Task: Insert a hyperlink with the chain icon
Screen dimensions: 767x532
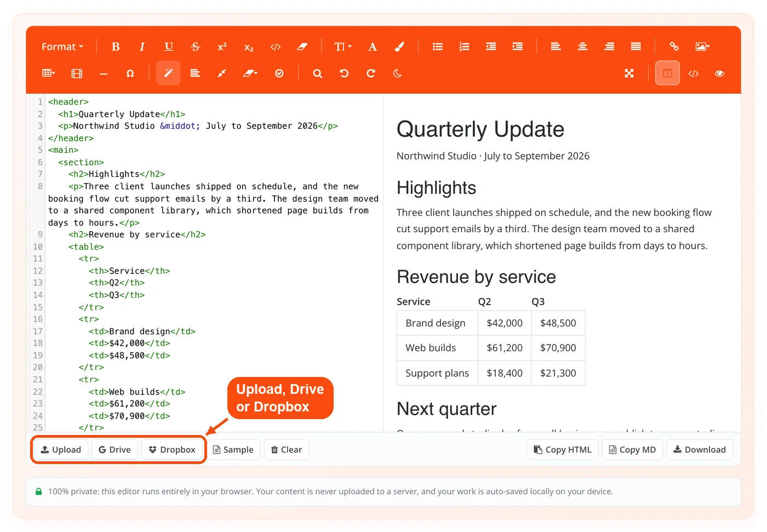Action: click(x=674, y=47)
